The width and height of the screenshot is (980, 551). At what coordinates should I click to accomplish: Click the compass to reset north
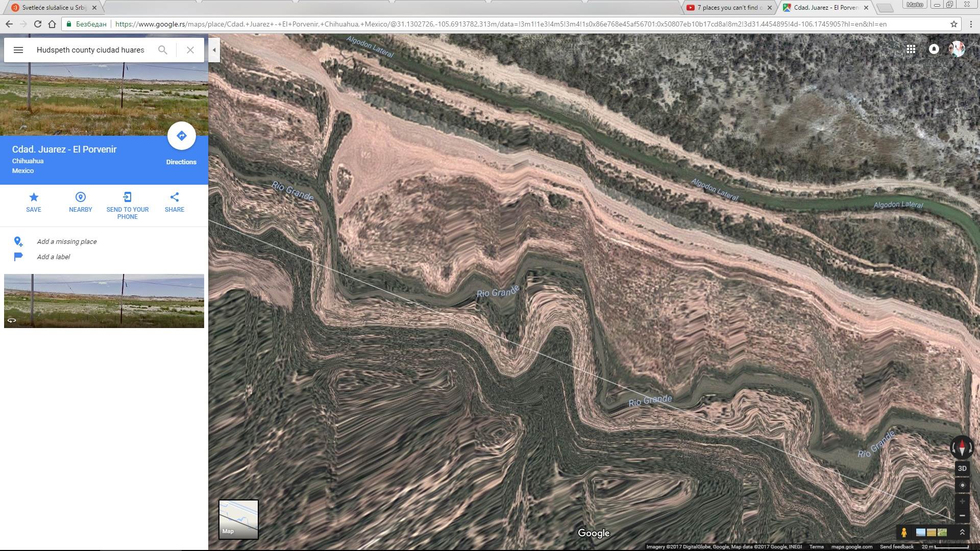(962, 447)
